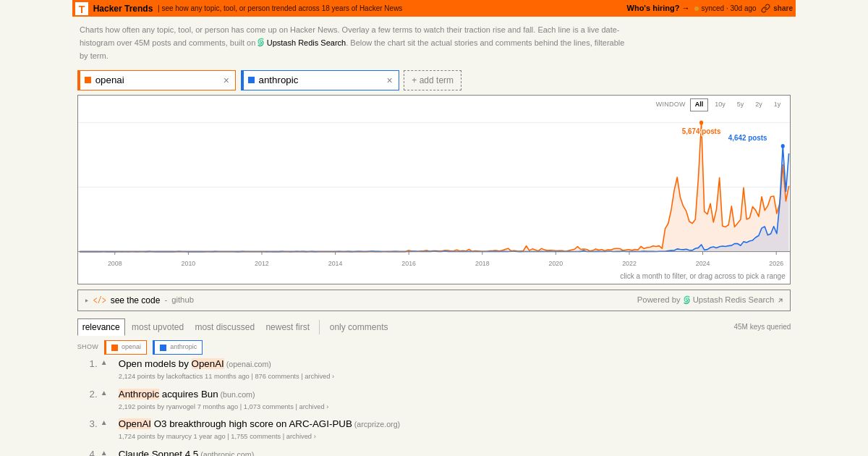Set chart window to 5y
This screenshot has width=868, height=456.
740,105
